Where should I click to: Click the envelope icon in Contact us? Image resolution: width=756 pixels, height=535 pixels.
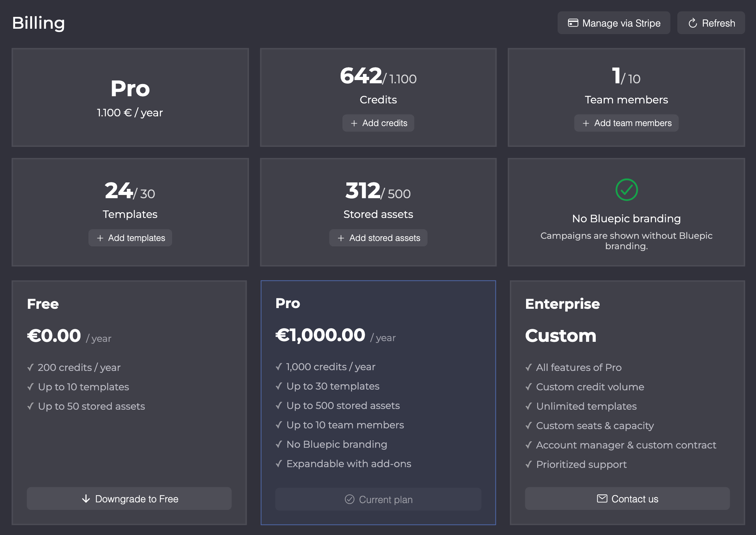point(602,498)
